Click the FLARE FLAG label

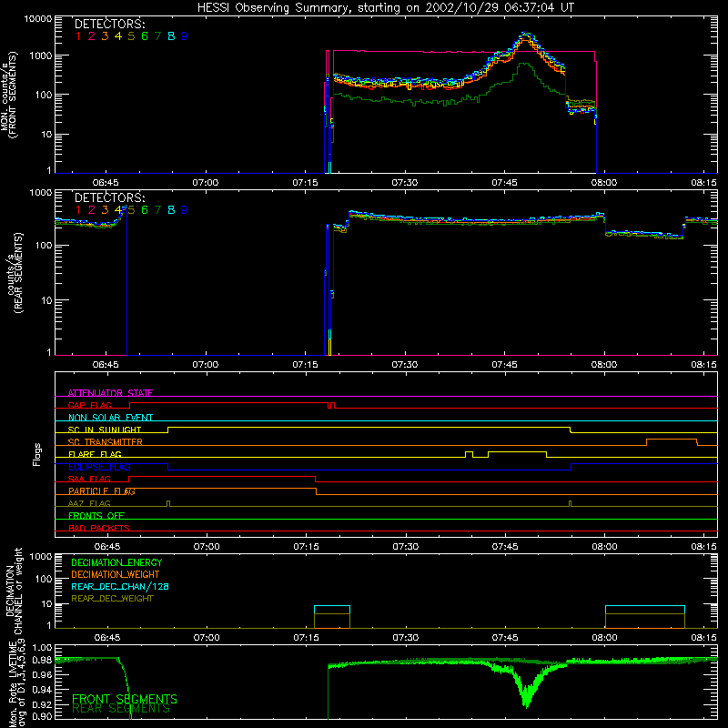(95, 454)
